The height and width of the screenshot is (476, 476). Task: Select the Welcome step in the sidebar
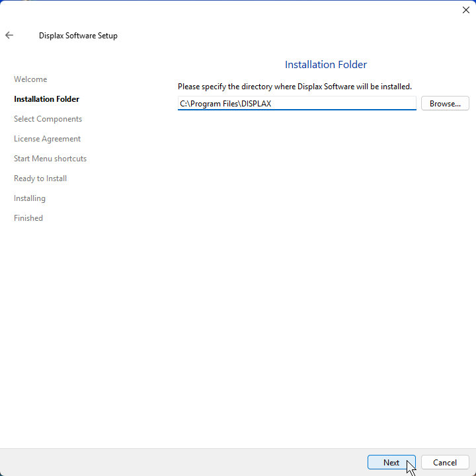click(x=30, y=79)
